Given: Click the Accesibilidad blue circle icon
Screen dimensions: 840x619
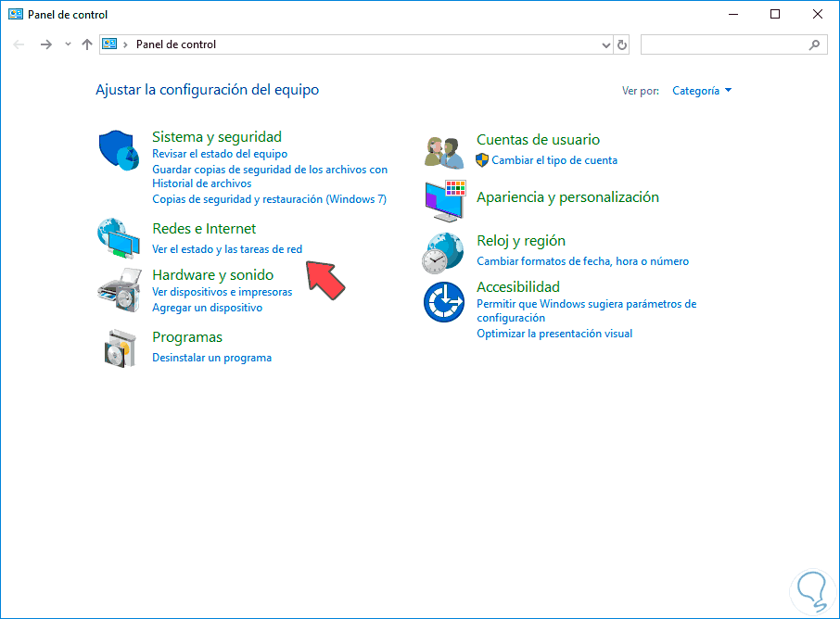Looking at the screenshot, I should point(443,302).
